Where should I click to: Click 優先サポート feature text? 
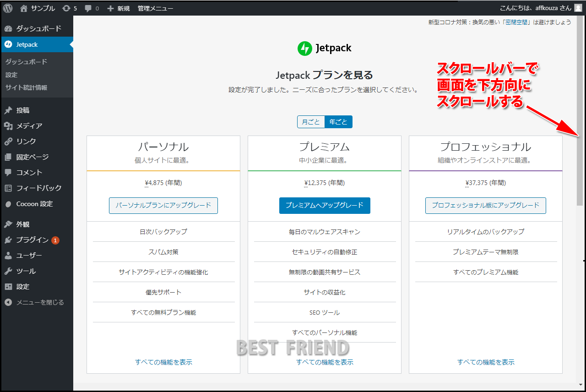[x=163, y=292]
